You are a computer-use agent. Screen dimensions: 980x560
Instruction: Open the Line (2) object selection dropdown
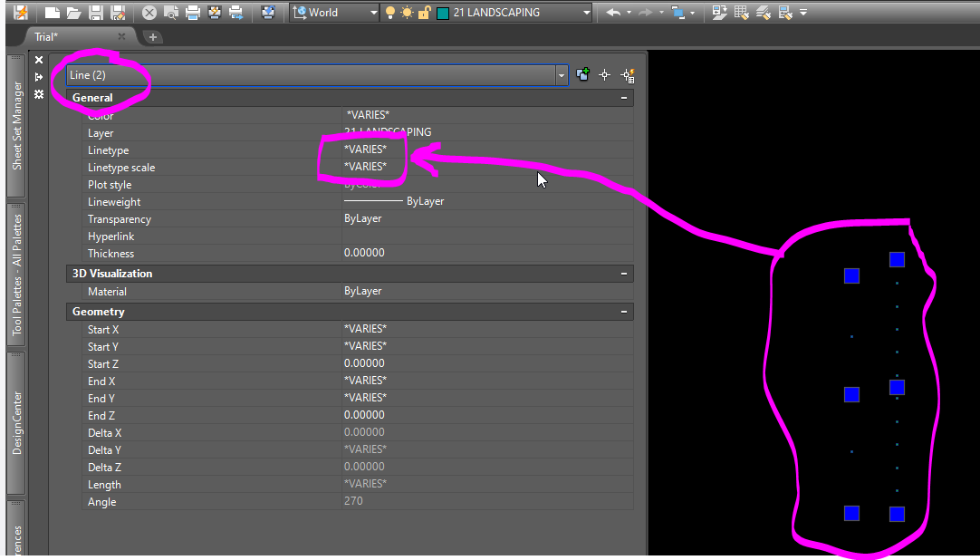click(562, 74)
